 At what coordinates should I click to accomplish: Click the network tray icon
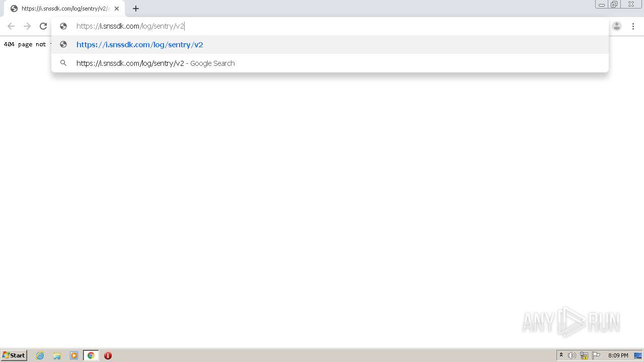coord(584,355)
